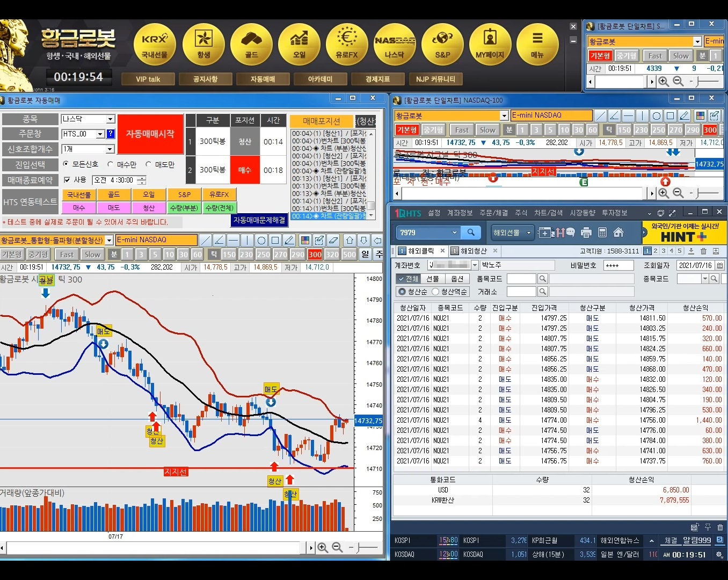The height and width of the screenshot is (580, 728).
Task: Expand 종목 나스닥 dropdown
Action: (111, 119)
